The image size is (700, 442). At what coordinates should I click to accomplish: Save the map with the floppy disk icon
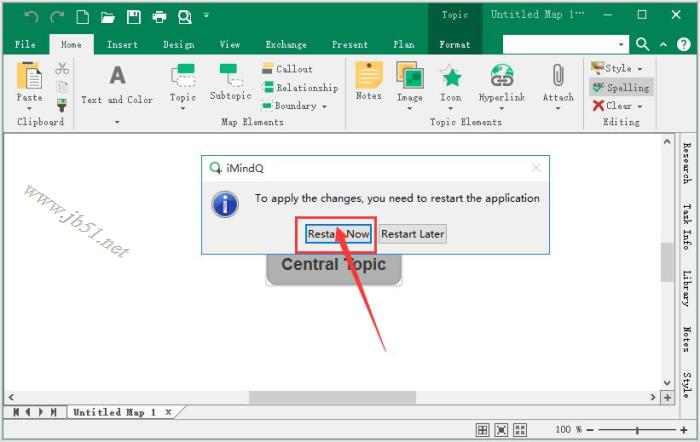[x=133, y=17]
